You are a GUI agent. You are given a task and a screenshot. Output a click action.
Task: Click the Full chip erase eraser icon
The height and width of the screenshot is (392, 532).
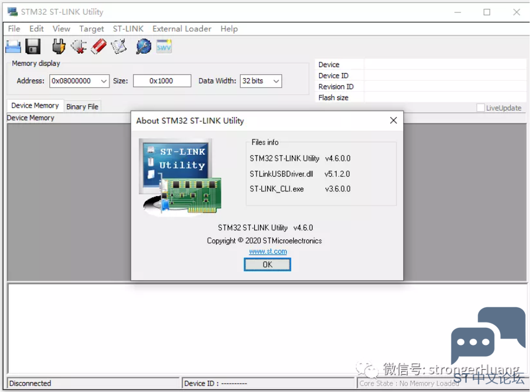(99, 46)
